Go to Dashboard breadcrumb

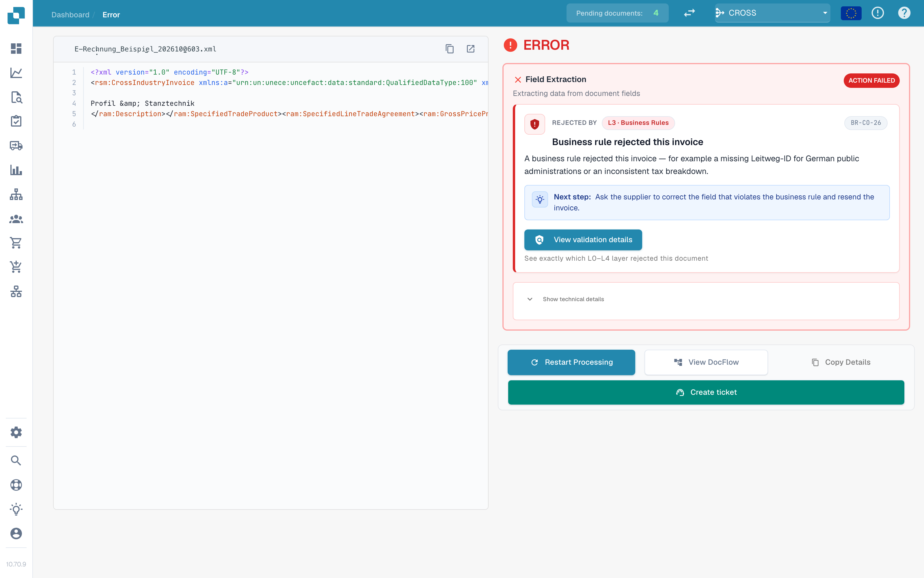[70, 14]
